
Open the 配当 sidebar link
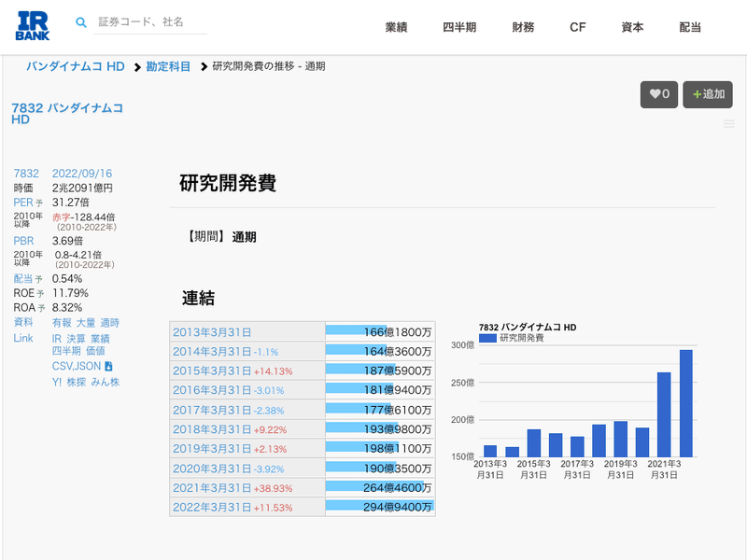coord(23,278)
